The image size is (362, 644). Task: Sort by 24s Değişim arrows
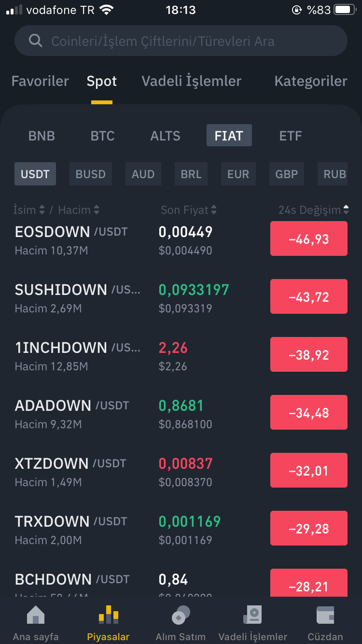coord(346,210)
